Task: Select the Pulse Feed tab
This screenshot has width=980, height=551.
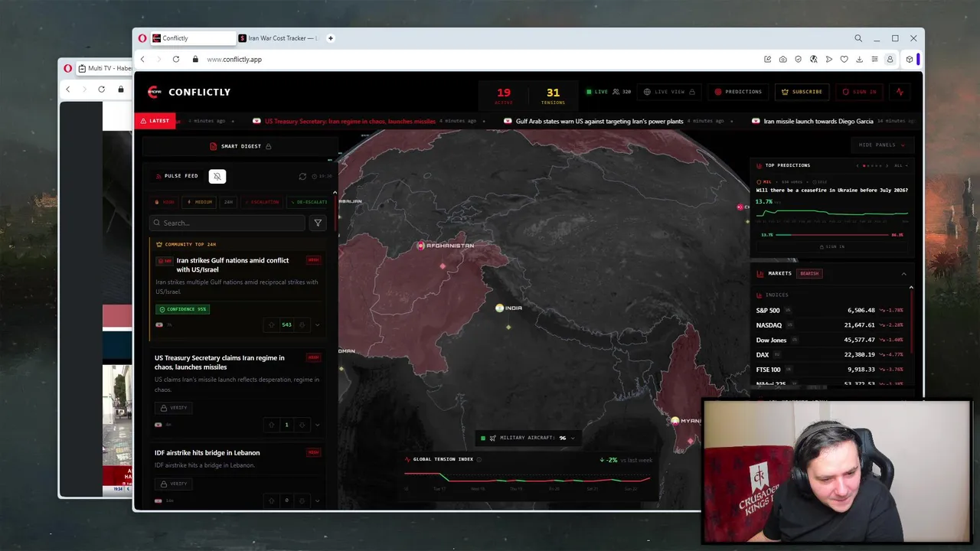Action: (x=177, y=176)
